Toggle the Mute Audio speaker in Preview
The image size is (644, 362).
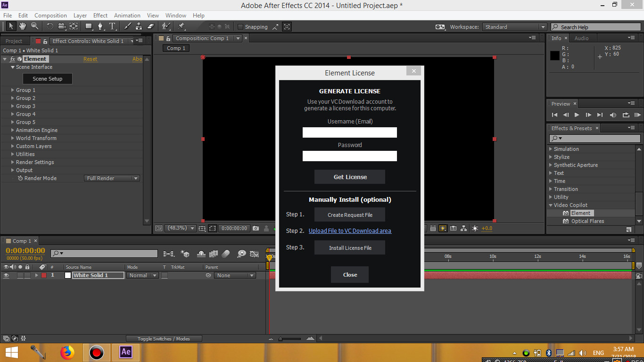pyautogui.click(x=613, y=115)
